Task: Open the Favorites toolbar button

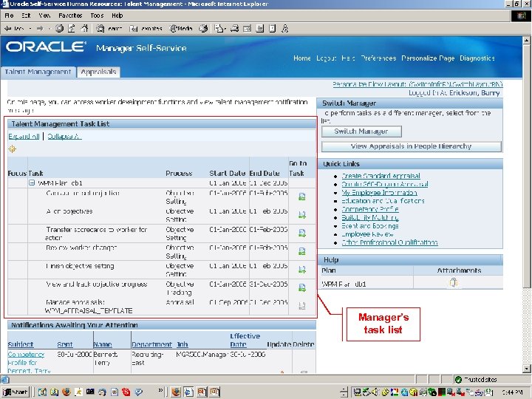Action: (x=146, y=29)
